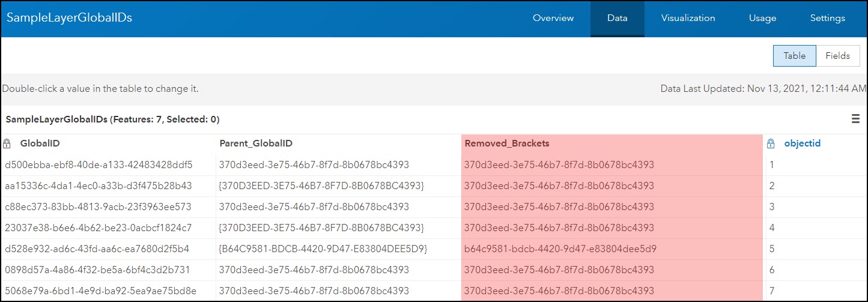868x302 pixels.
Task: Switch to the Overview tab
Action: click(x=553, y=18)
